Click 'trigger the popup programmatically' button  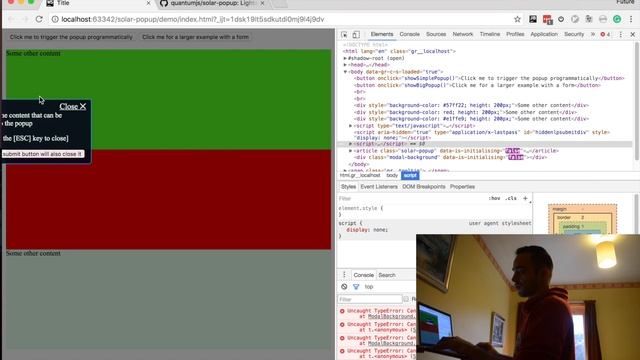pyautogui.click(x=71, y=37)
